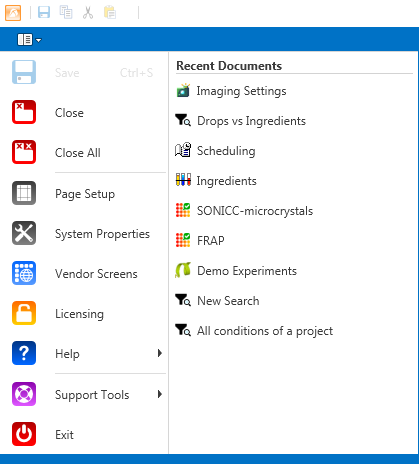Open Demo Experiments from recent documents

(x=236, y=271)
